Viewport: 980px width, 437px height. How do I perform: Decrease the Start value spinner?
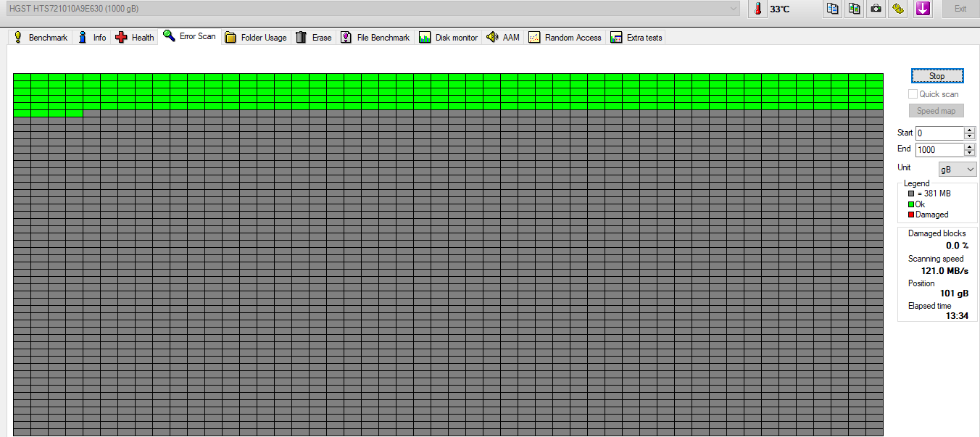969,136
